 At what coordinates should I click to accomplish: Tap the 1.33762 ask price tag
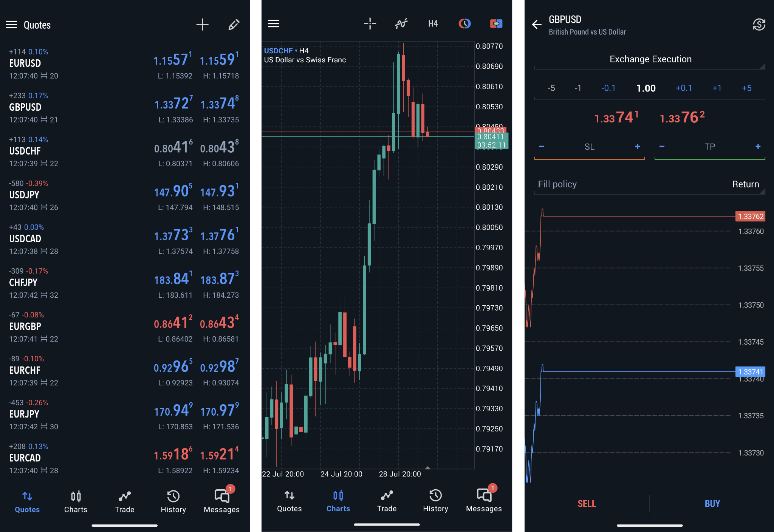pyautogui.click(x=751, y=217)
